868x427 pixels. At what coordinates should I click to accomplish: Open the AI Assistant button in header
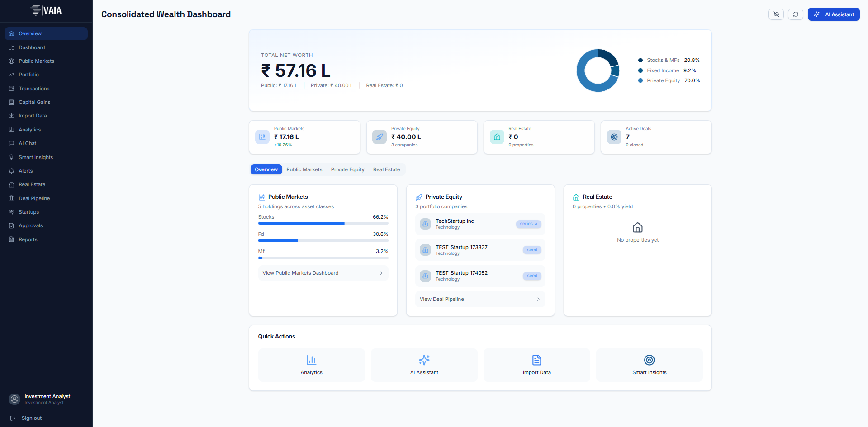[833, 14]
